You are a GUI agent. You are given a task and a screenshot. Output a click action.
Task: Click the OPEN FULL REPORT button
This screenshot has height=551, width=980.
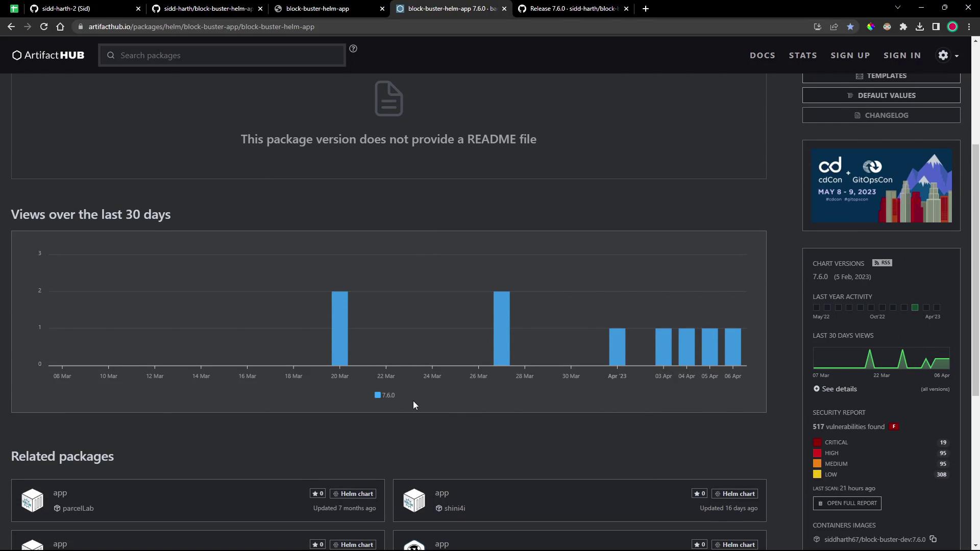(x=847, y=503)
